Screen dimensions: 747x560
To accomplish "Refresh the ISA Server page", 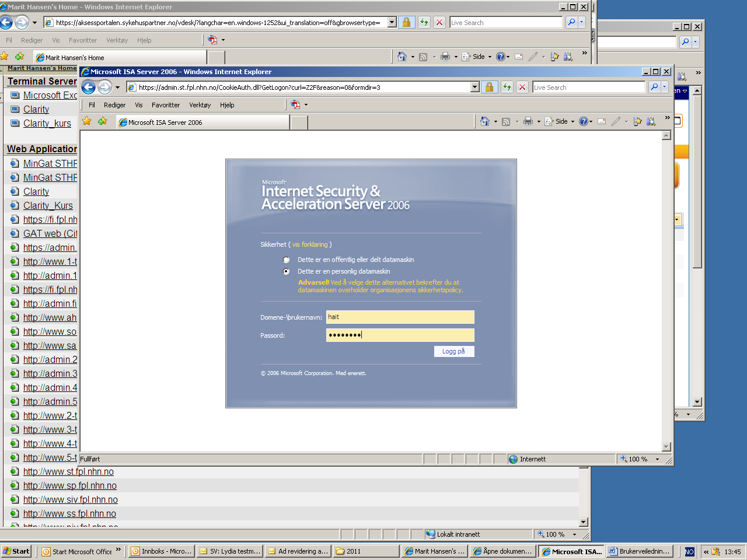I will click(507, 87).
